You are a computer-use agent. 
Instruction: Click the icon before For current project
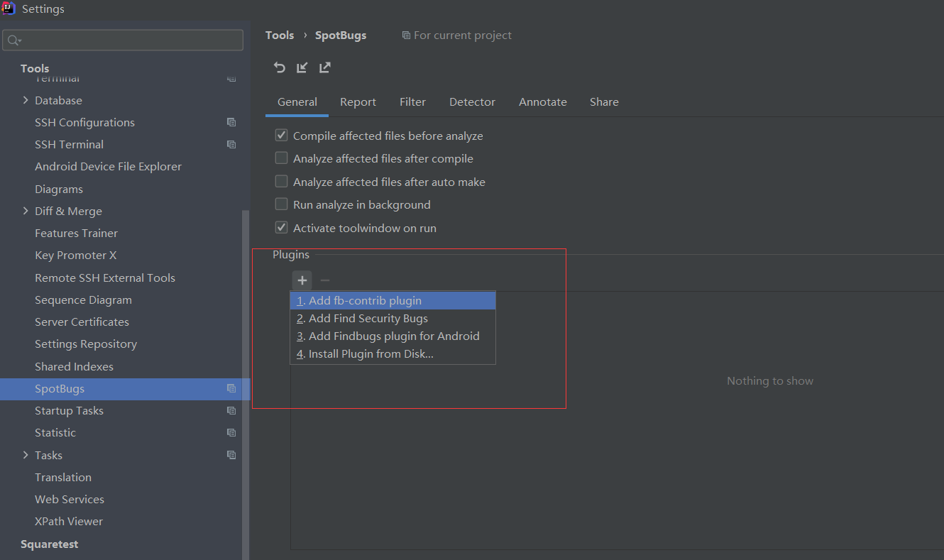(406, 35)
